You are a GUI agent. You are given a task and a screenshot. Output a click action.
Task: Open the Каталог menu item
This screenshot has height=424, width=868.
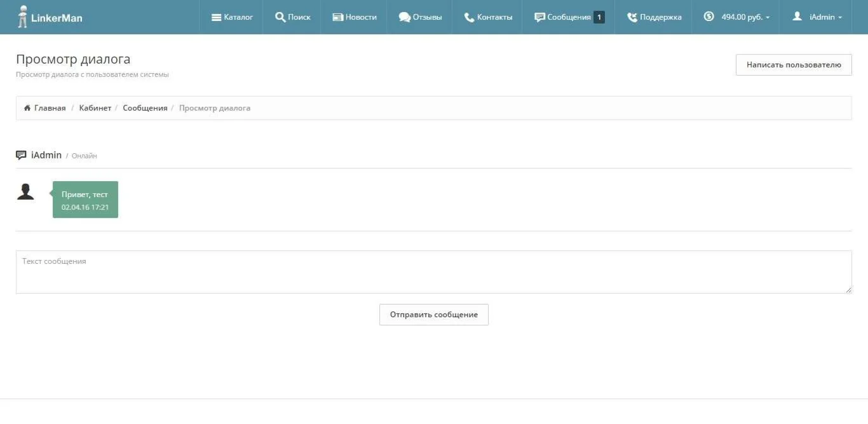pyautogui.click(x=232, y=17)
